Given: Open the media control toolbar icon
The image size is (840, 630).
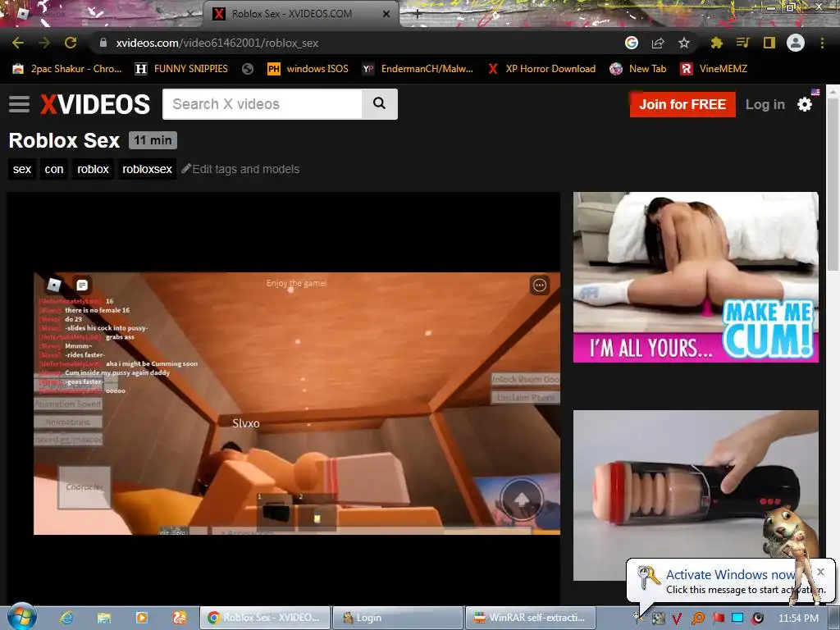Looking at the screenshot, I should 742,43.
